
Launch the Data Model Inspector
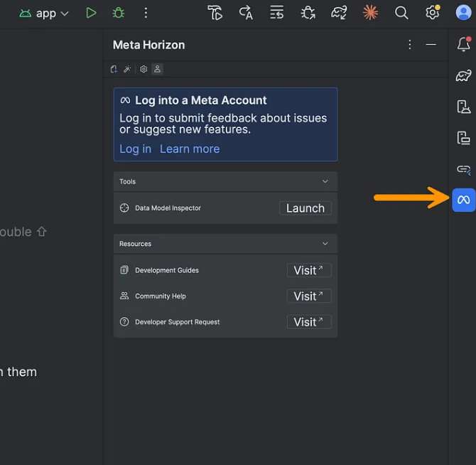click(305, 208)
